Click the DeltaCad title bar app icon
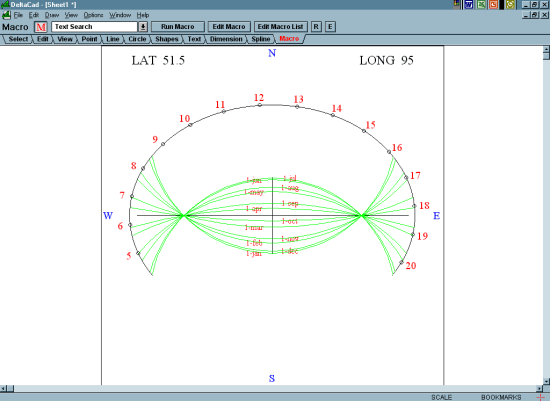The image size is (550, 401). coord(5,4)
